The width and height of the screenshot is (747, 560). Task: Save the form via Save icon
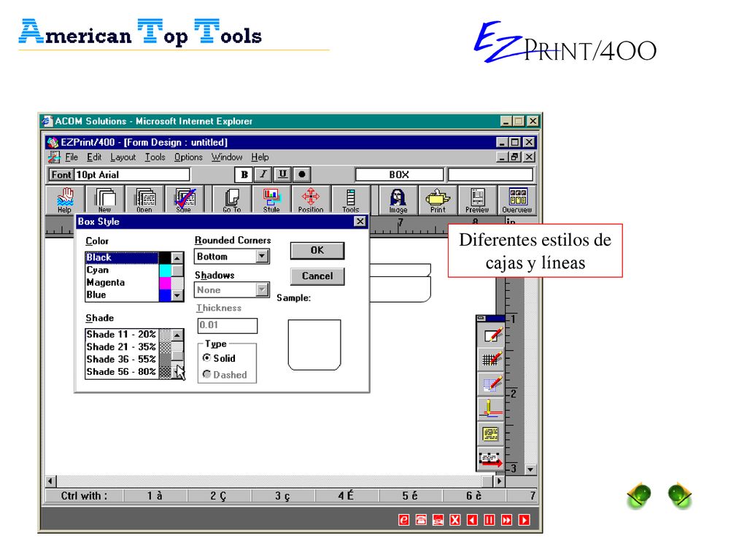tap(184, 200)
